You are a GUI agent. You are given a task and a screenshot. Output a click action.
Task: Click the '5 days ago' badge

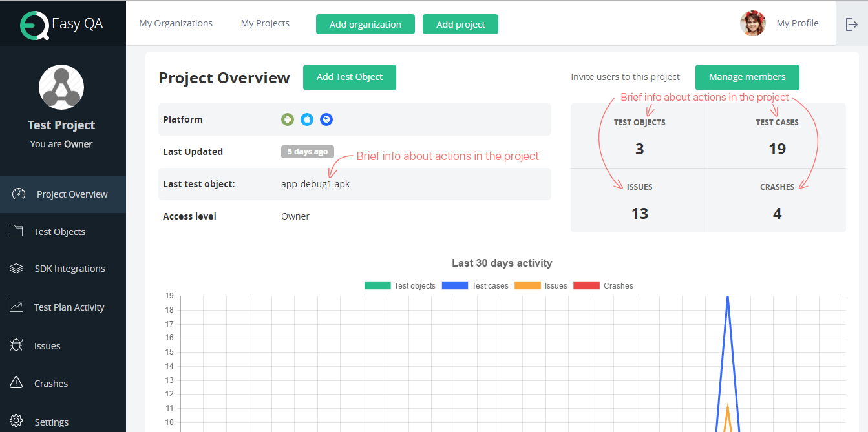click(x=308, y=152)
